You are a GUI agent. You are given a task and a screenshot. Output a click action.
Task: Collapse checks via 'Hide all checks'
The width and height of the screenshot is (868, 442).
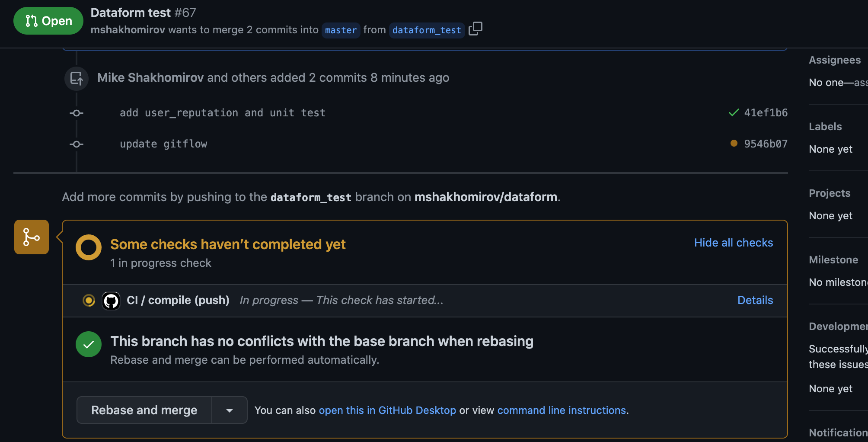click(x=733, y=243)
